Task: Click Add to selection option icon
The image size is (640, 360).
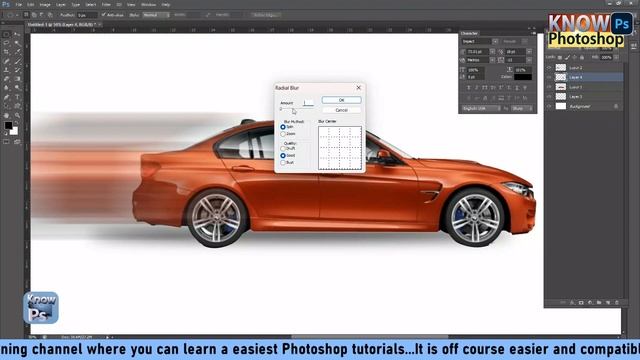Action: [x=34, y=15]
